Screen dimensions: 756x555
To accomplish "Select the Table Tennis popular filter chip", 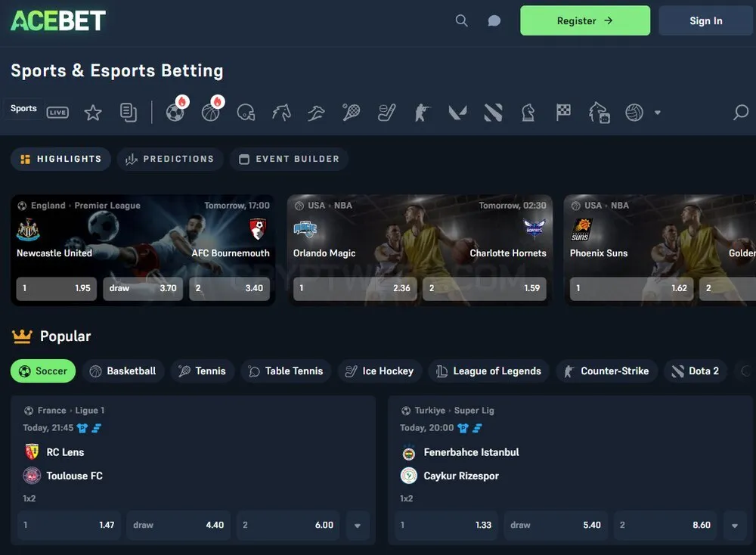I will tap(286, 371).
